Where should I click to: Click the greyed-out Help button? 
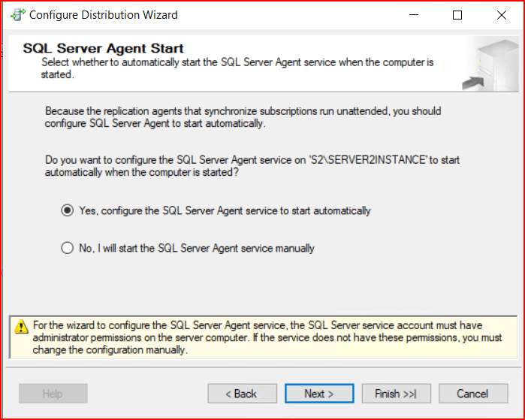click(53, 394)
